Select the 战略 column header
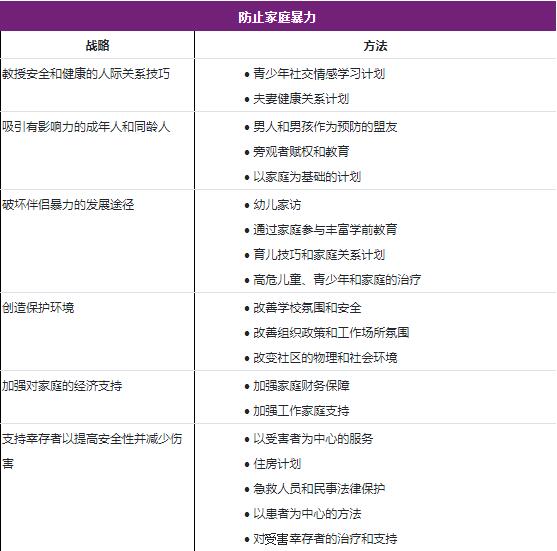The width and height of the screenshot is (557, 551). point(97,45)
